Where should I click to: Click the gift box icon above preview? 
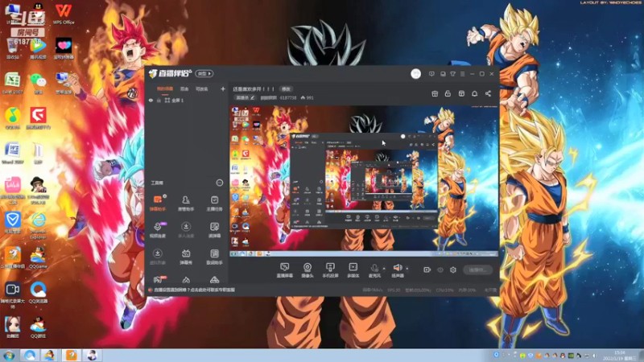[435, 93]
